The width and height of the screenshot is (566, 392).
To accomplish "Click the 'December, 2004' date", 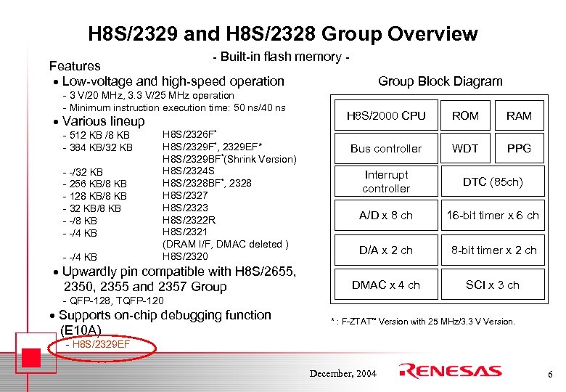I will click(343, 373).
